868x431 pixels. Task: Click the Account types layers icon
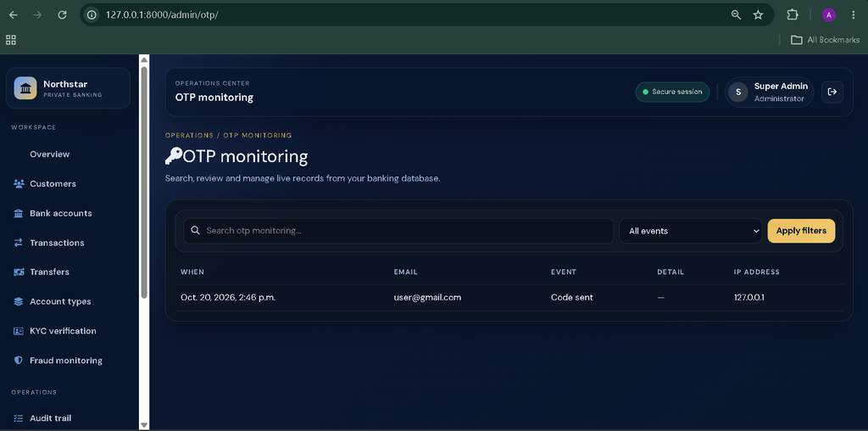coord(19,301)
